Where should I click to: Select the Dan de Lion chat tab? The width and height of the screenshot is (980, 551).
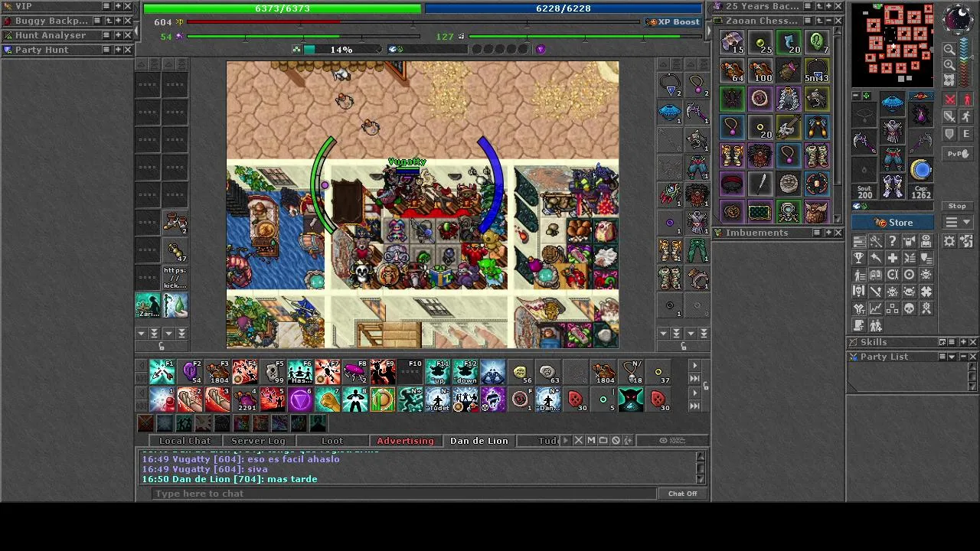pyautogui.click(x=479, y=441)
